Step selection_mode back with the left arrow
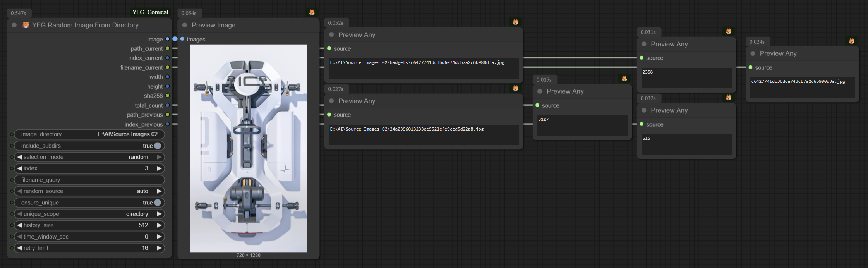 [x=19, y=157]
